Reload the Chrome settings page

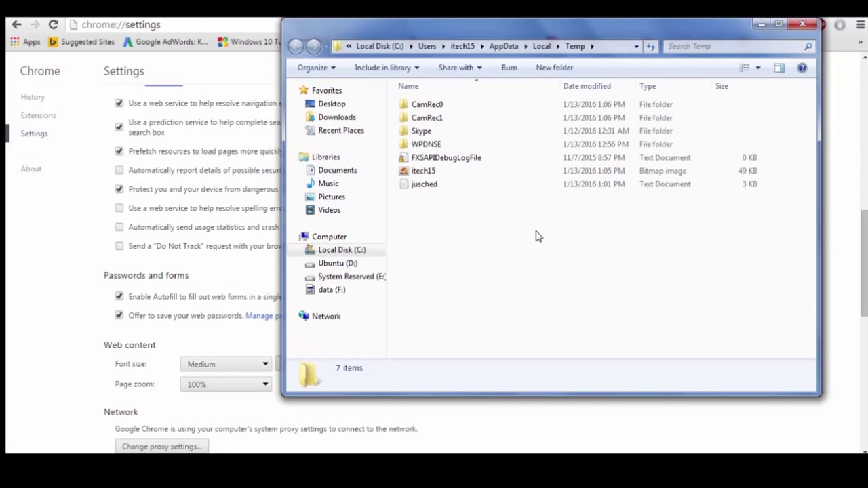pos(53,24)
